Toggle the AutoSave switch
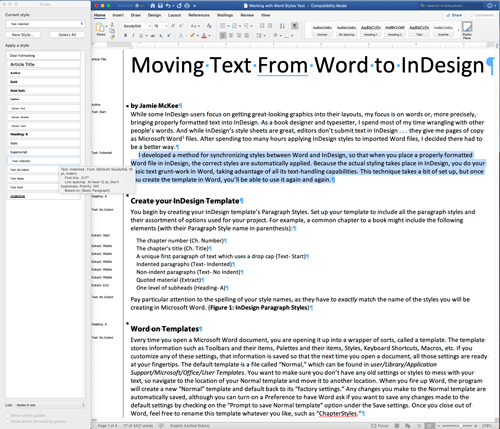The image size is (500, 429). [x=141, y=6]
